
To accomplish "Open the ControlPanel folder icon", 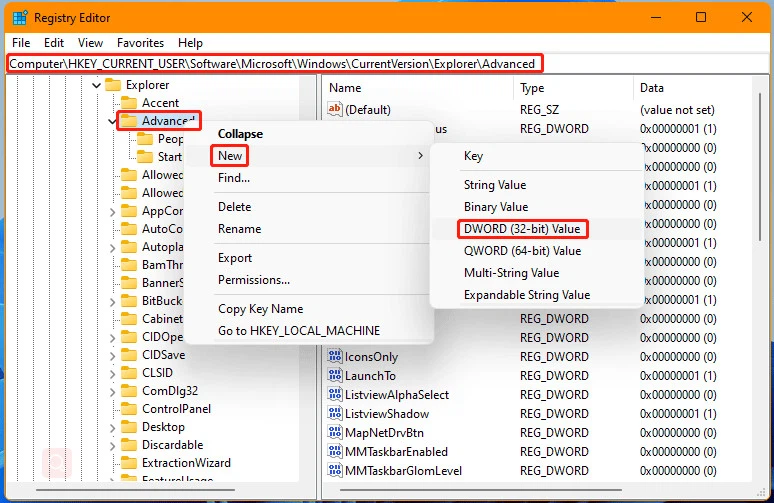I will [129, 409].
